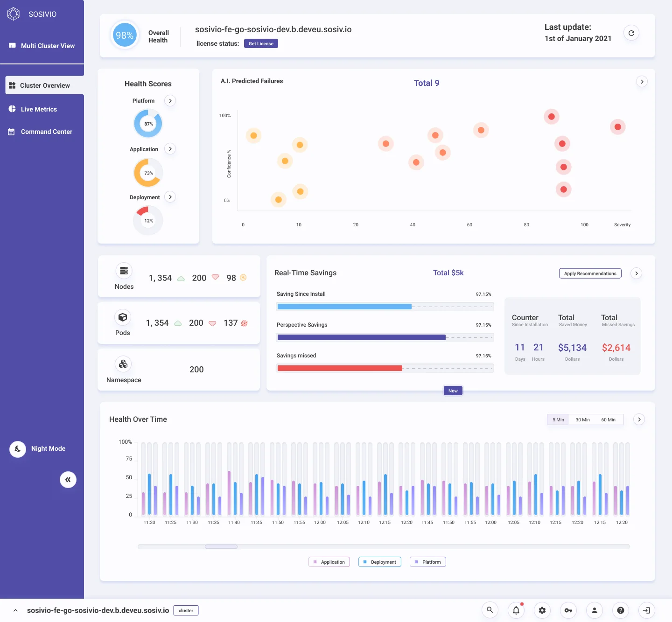Click Apply Recommendations button
The width and height of the screenshot is (672, 622).
590,273
